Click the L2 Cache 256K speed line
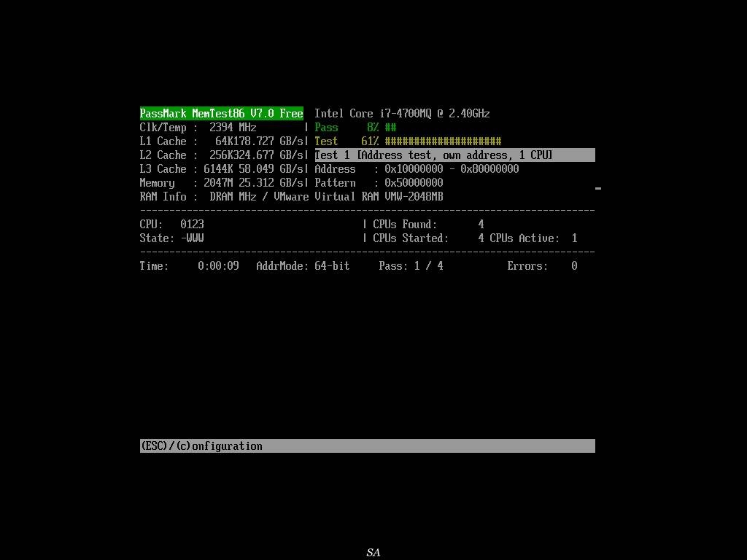Screen dimensions: 747x560 point(222,155)
